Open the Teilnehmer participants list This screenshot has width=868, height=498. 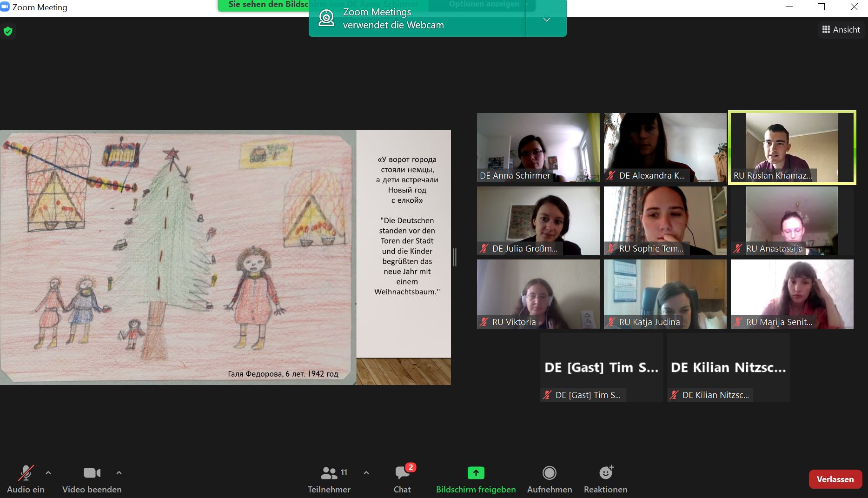pos(329,473)
